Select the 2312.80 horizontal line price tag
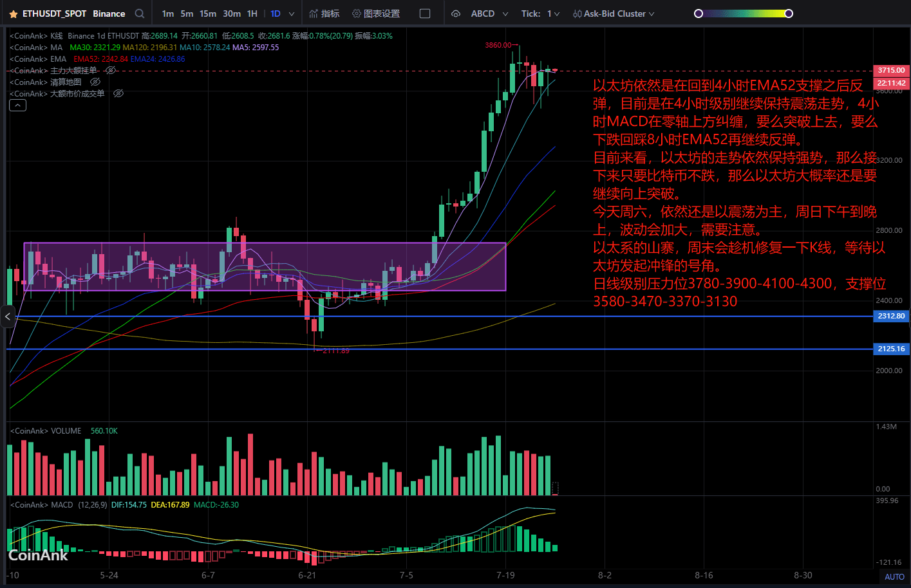The width and height of the screenshot is (911, 588). point(891,316)
